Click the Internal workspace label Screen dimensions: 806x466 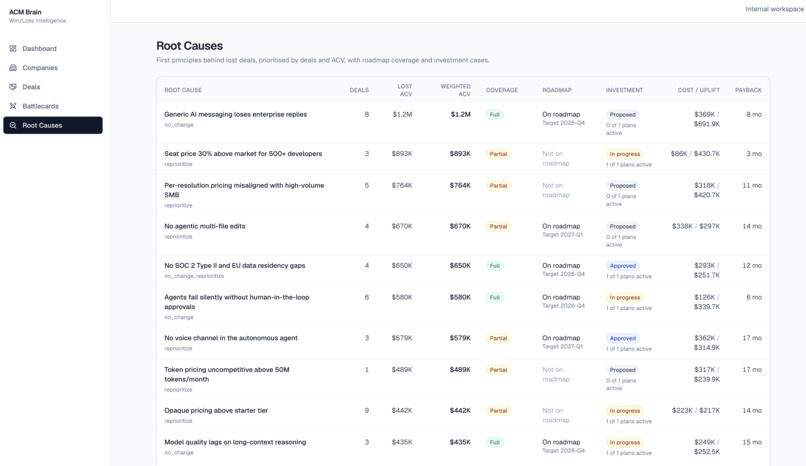click(774, 9)
